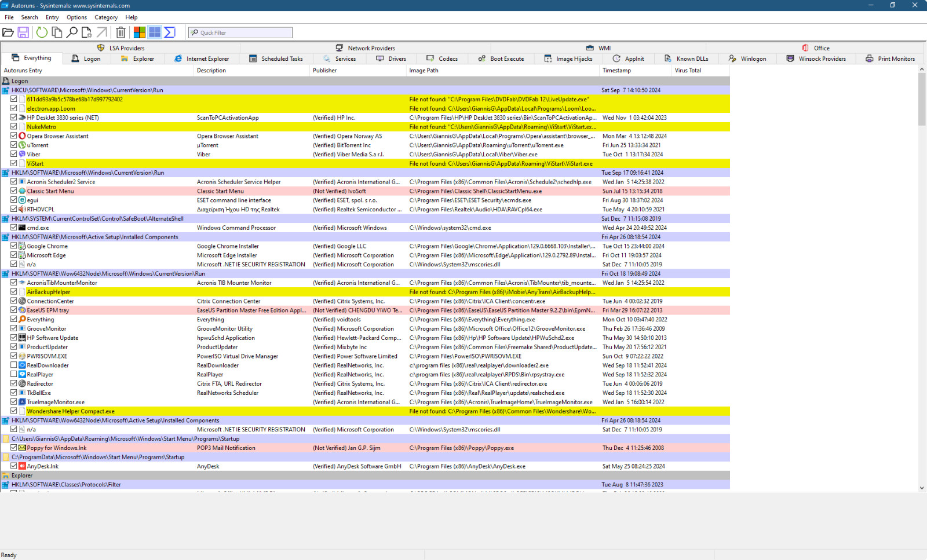Click inside the Quick Filter search box
The image size is (927, 560).
tap(240, 32)
